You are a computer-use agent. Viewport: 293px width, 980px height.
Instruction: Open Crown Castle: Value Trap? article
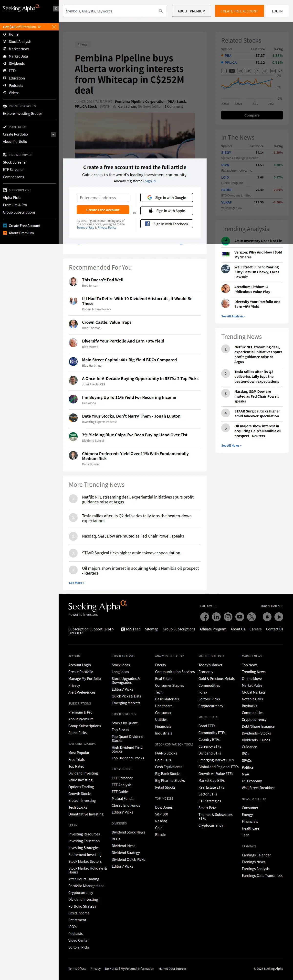(107, 322)
